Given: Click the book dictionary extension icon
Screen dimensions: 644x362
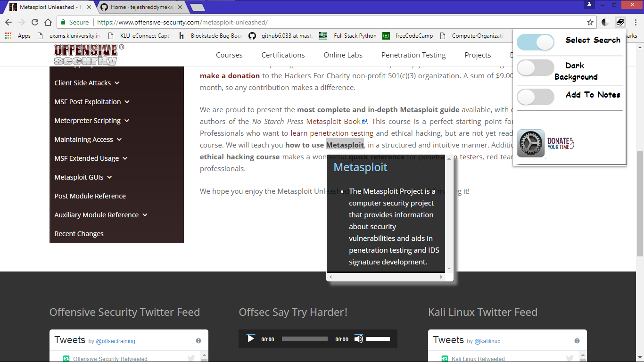Looking at the screenshot, I should click(620, 22).
